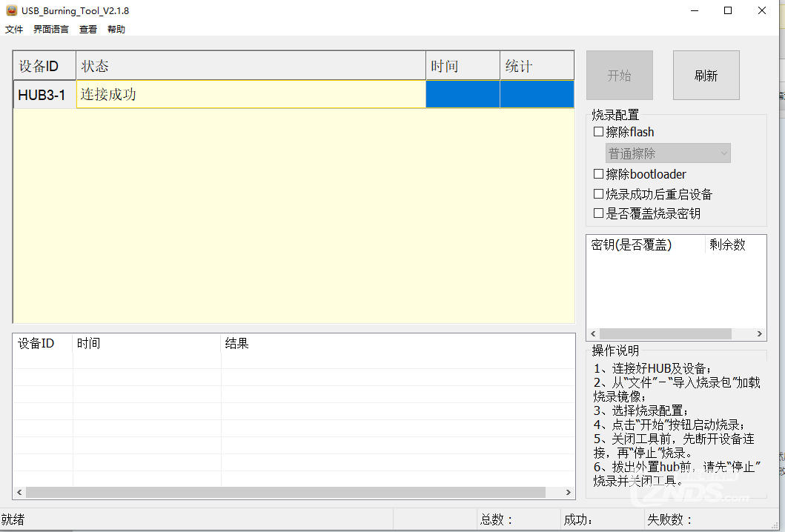Click the 刷新 (Refresh) button
Image resolution: width=785 pixels, height=532 pixels.
pyautogui.click(x=705, y=75)
